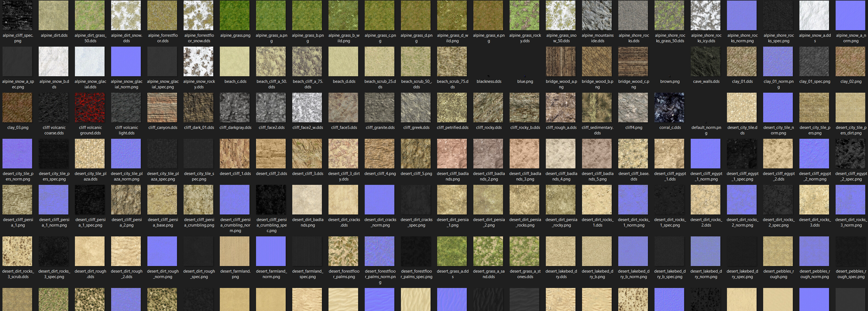This screenshot has width=868, height=311.
Task: Click the 'desert_grass_a_stones.dds' file name
Action: 525,274
